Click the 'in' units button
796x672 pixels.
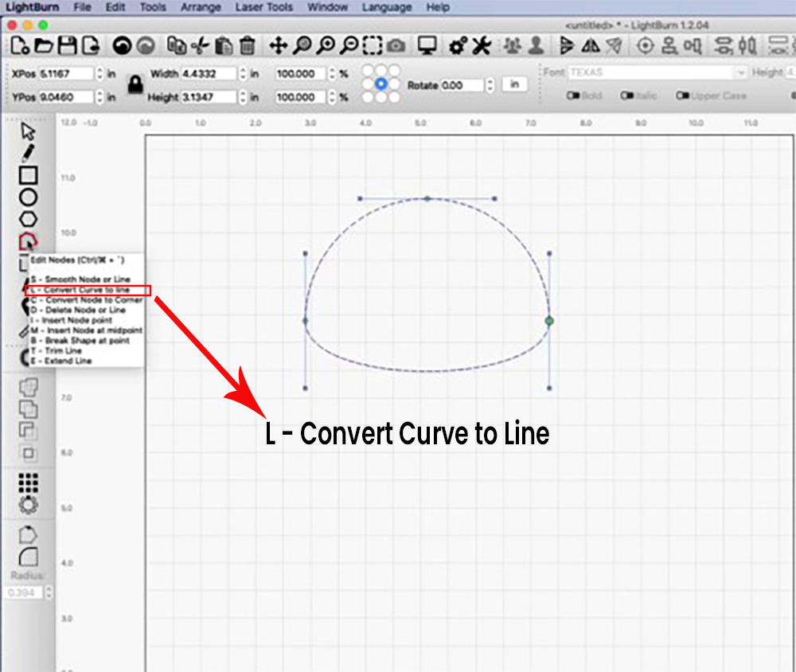coord(514,84)
